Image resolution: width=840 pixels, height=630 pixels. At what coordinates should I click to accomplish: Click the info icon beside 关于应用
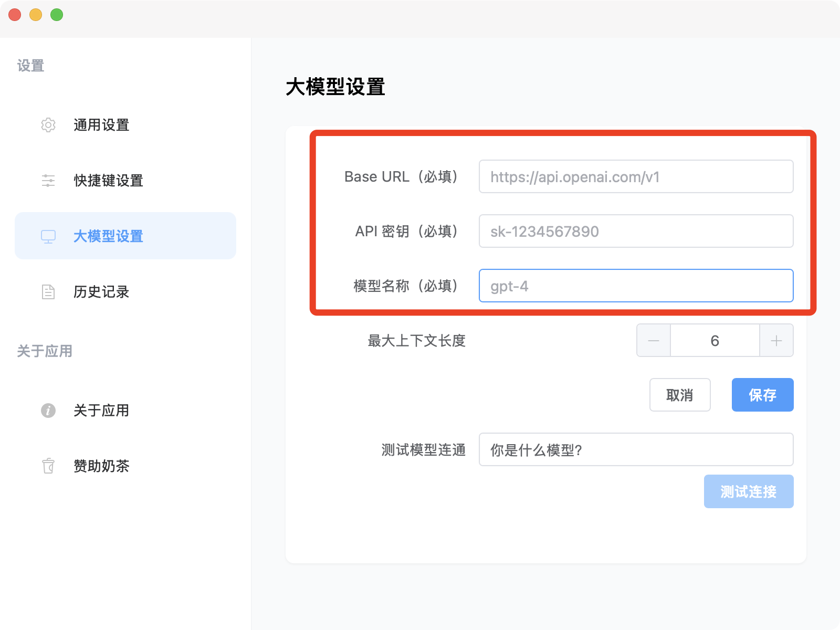pyautogui.click(x=48, y=411)
